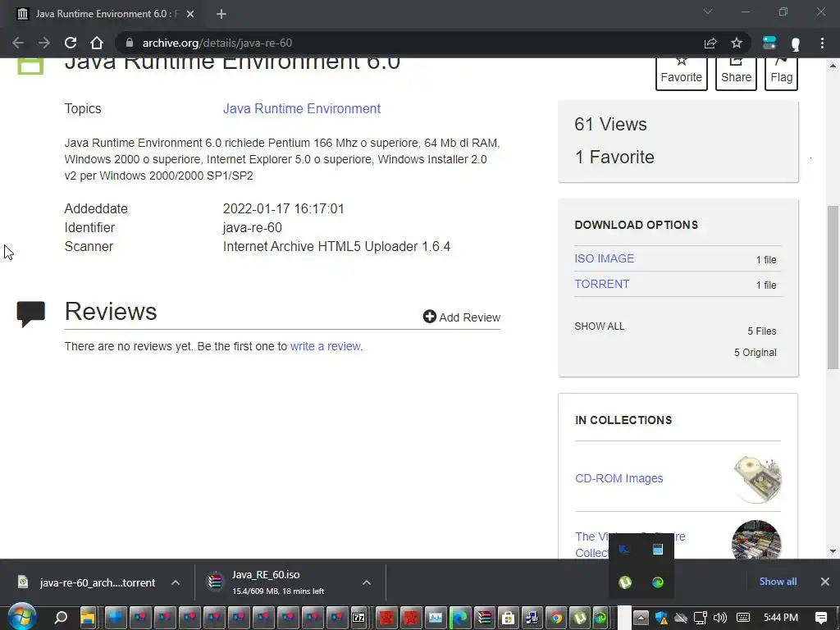840x630 pixels.
Task: Expand options for the torrent download
Action: tap(176, 582)
